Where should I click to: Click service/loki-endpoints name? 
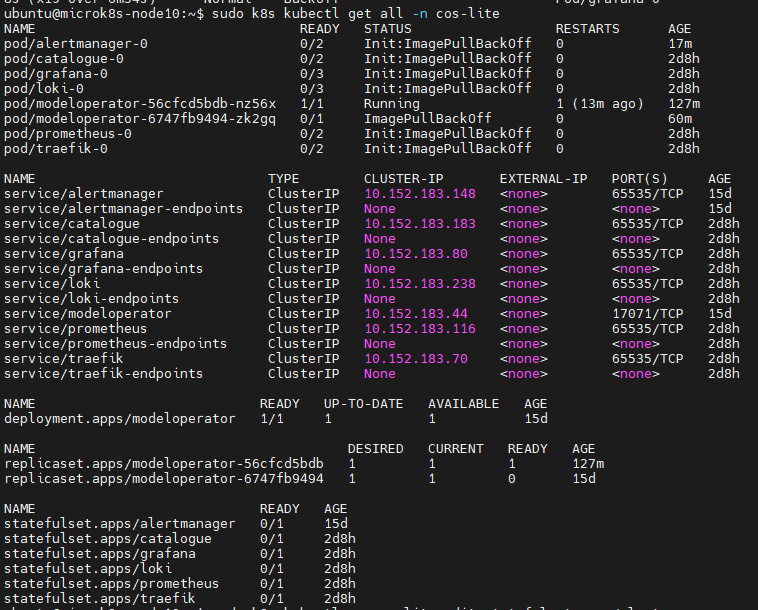click(91, 299)
